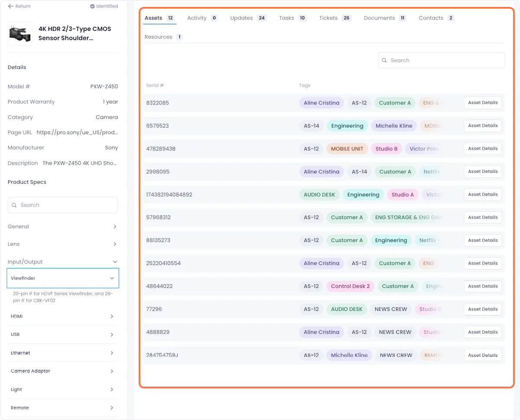Click Michelle Kline tag on row 6579523
520x420 pixels.
tap(394, 126)
